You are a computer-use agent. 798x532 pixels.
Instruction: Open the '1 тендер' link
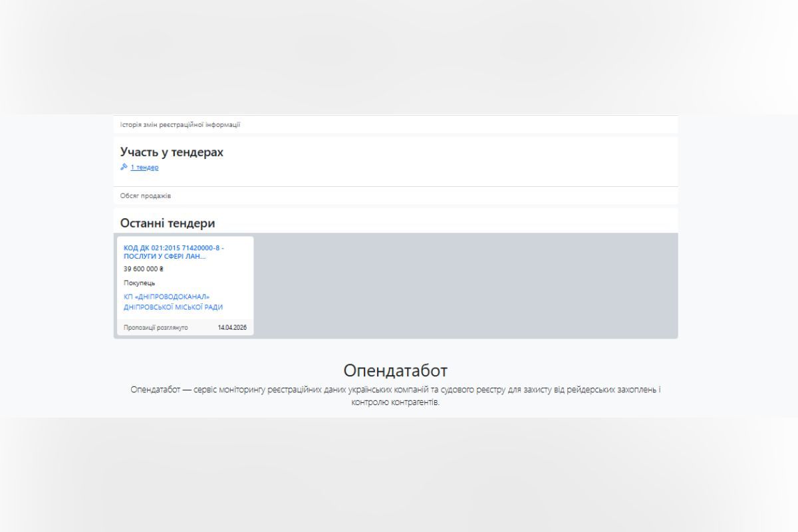click(144, 168)
